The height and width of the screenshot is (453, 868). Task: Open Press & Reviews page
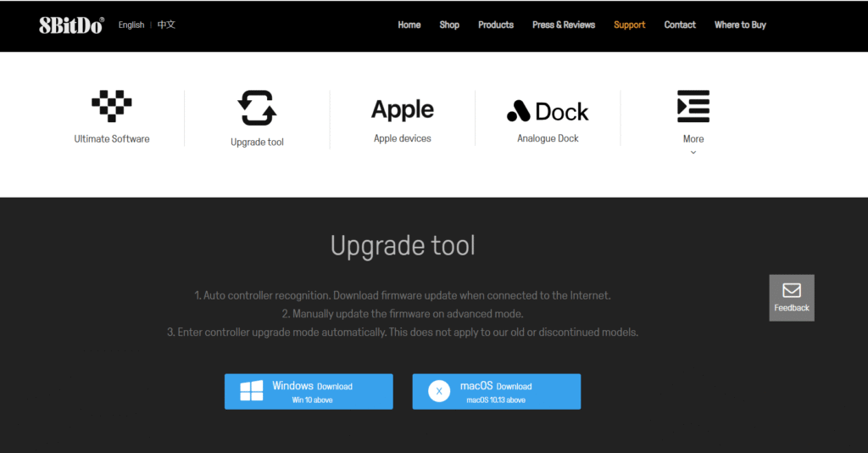(x=564, y=25)
